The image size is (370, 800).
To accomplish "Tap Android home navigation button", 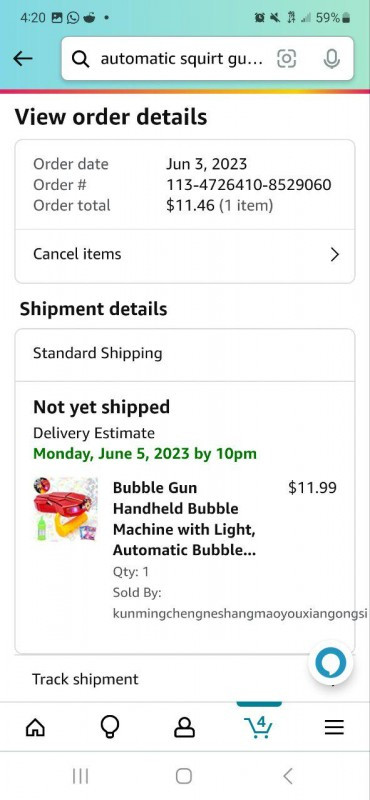I will (x=184, y=776).
